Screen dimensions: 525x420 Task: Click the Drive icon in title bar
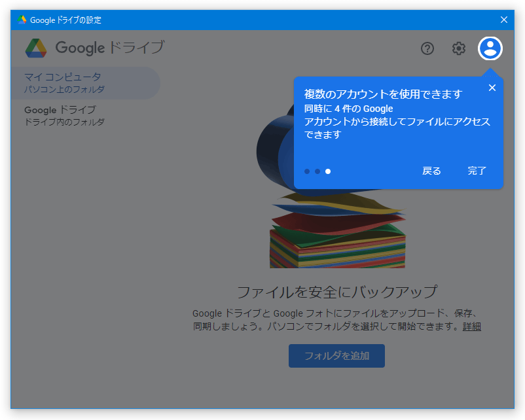(22, 20)
